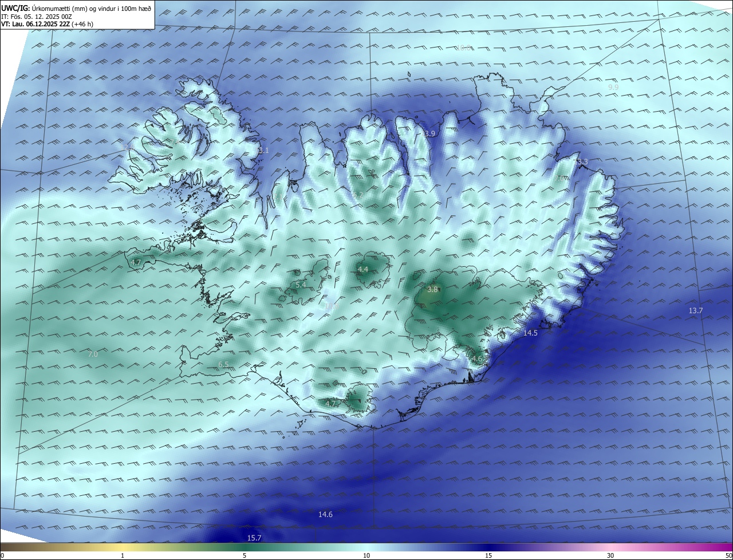
Task: Click the 3.1 value label on the map
Action: pos(263,151)
